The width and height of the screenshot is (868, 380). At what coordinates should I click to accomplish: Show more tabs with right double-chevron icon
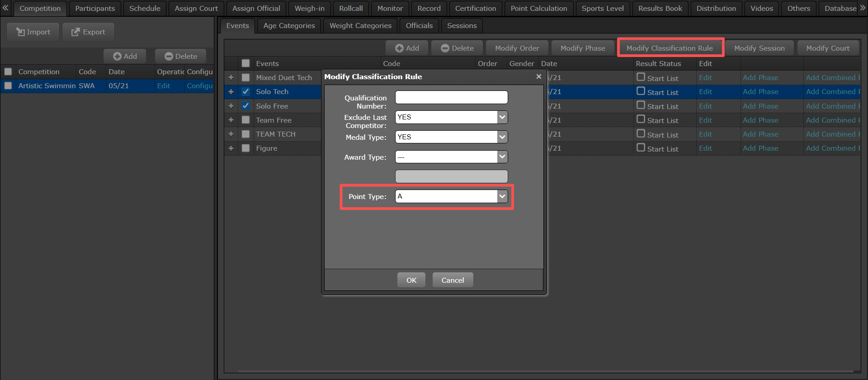coord(863,8)
